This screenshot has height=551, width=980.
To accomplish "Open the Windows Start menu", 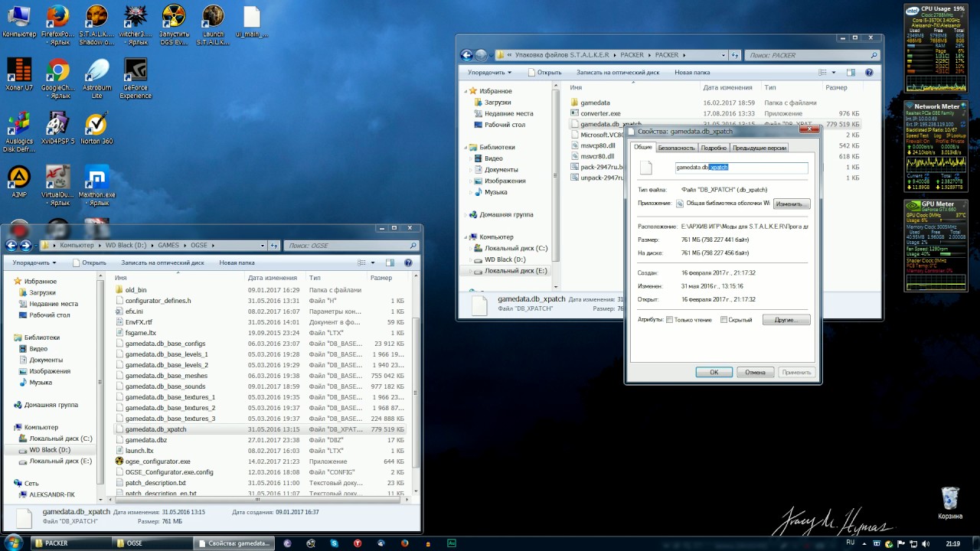I will click(14, 543).
